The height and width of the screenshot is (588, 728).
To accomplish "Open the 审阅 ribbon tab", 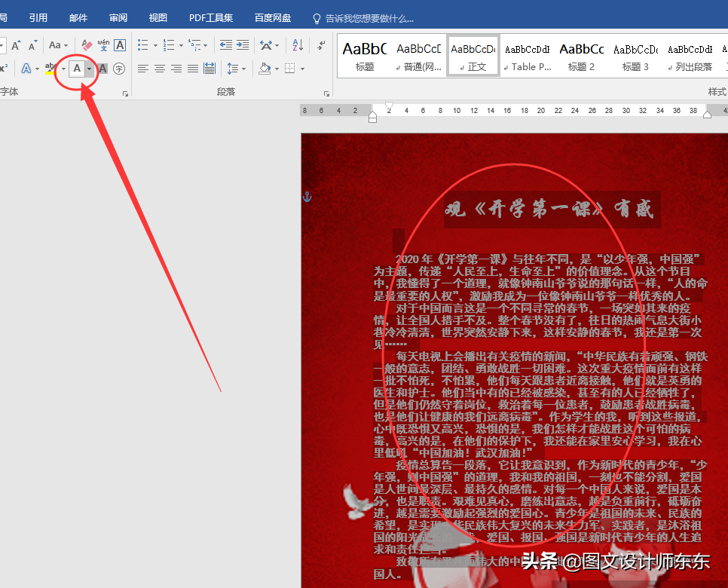I will (118, 17).
